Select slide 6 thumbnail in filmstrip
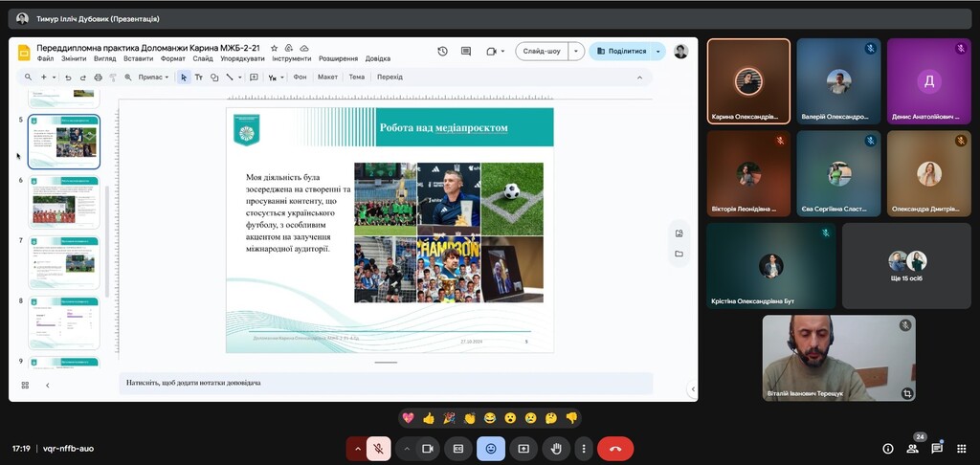The image size is (980, 465). [x=64, y=202]
